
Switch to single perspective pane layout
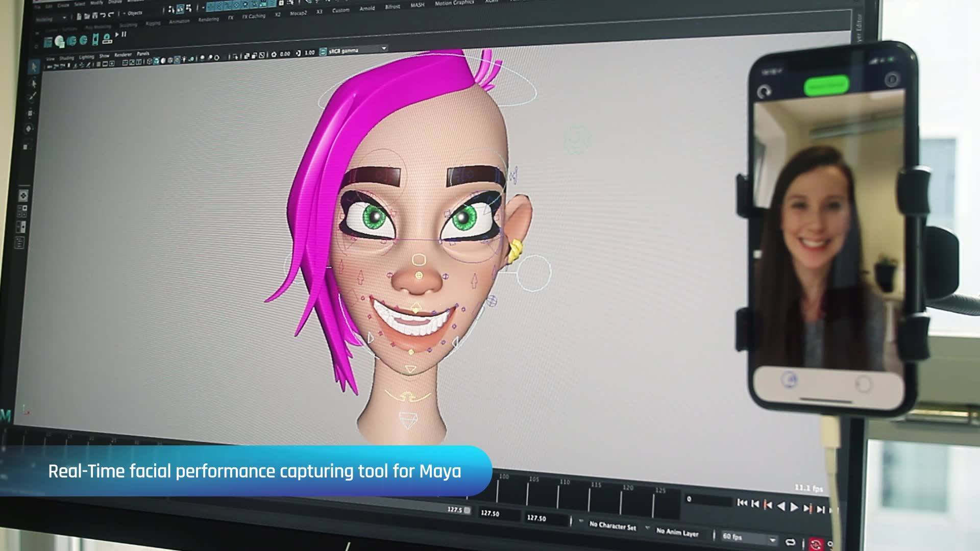click(23, 195)
